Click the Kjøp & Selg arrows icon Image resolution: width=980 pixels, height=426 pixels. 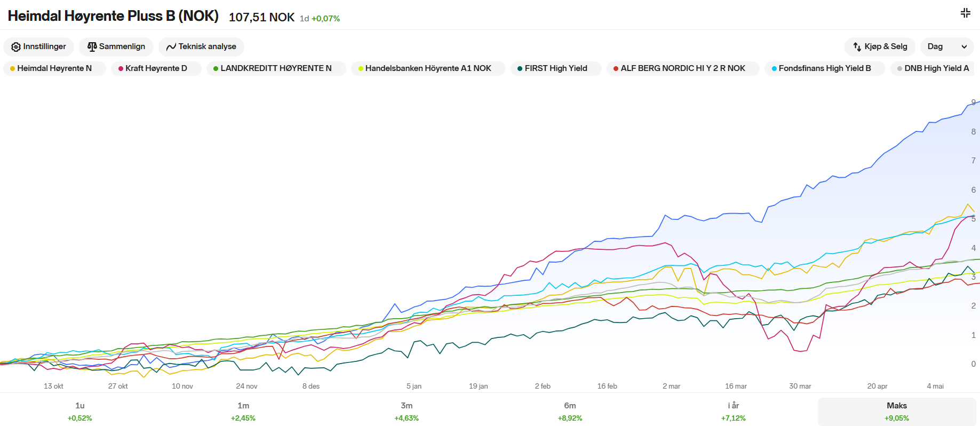click(x=857, y=47)
